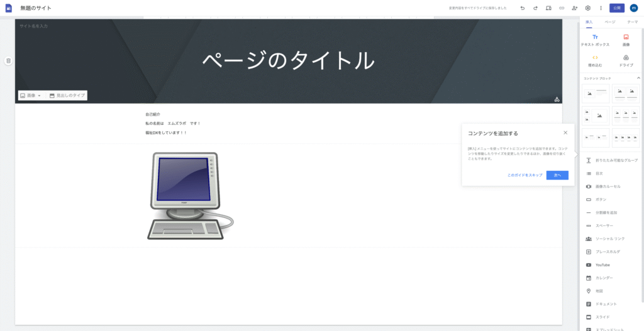Viewport: 644px width, 331px height.
Task: Click text 私の名前は エムズラボ です！
Action: point(173,124)
